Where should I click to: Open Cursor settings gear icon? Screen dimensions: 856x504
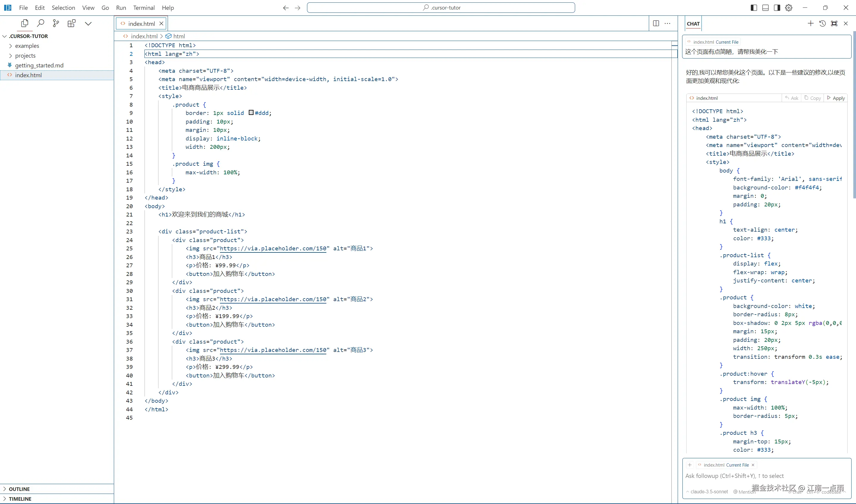click(x=789, y=7)
